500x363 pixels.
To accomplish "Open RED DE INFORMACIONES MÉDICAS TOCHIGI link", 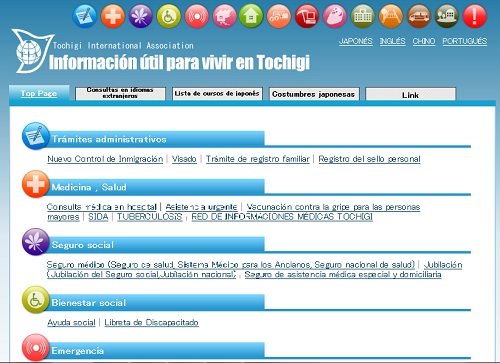I will click(282, 217).
